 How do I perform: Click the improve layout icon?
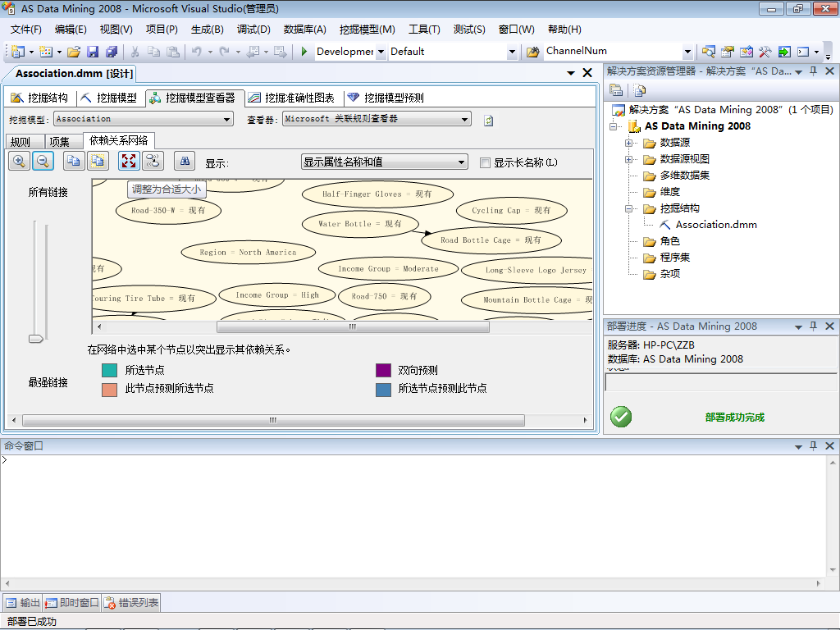coord(153,162)
